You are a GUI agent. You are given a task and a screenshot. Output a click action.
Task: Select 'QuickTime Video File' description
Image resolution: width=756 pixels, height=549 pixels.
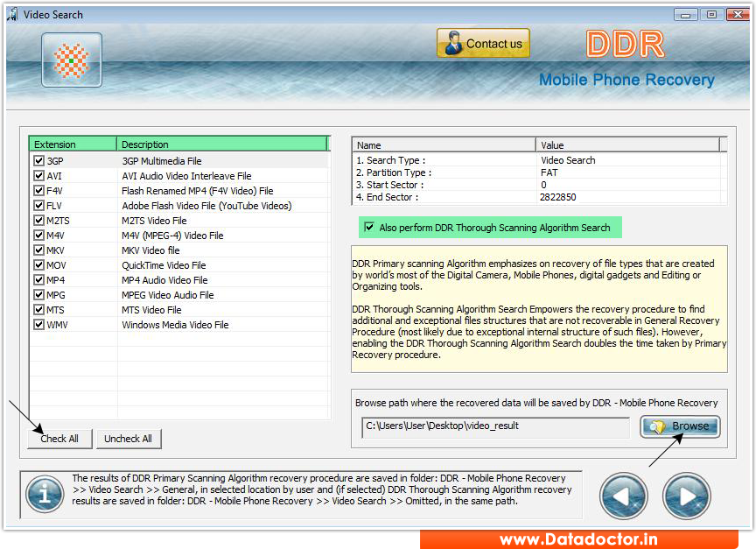tap(164, 265)
